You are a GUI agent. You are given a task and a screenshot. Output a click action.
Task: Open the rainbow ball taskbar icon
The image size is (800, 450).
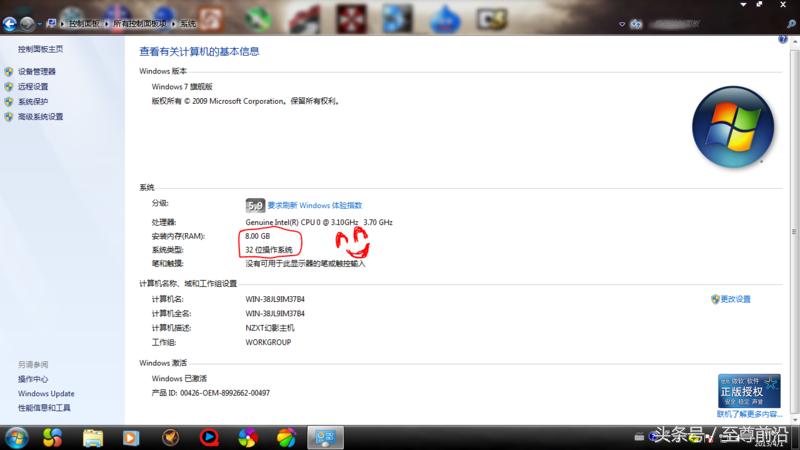click(x=286, y=438)
